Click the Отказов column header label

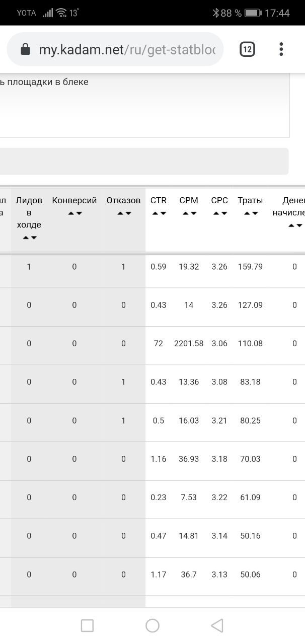point(123,201)
